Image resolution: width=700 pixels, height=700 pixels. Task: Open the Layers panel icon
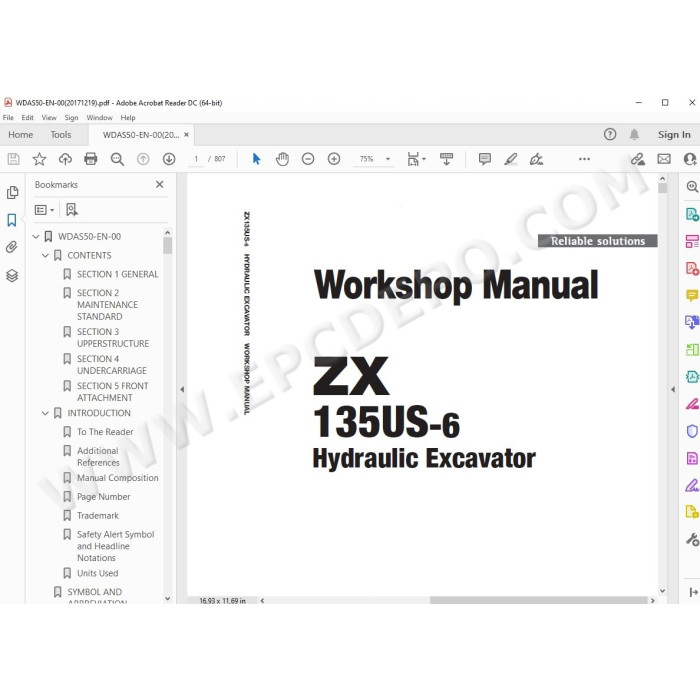(12, 276)
